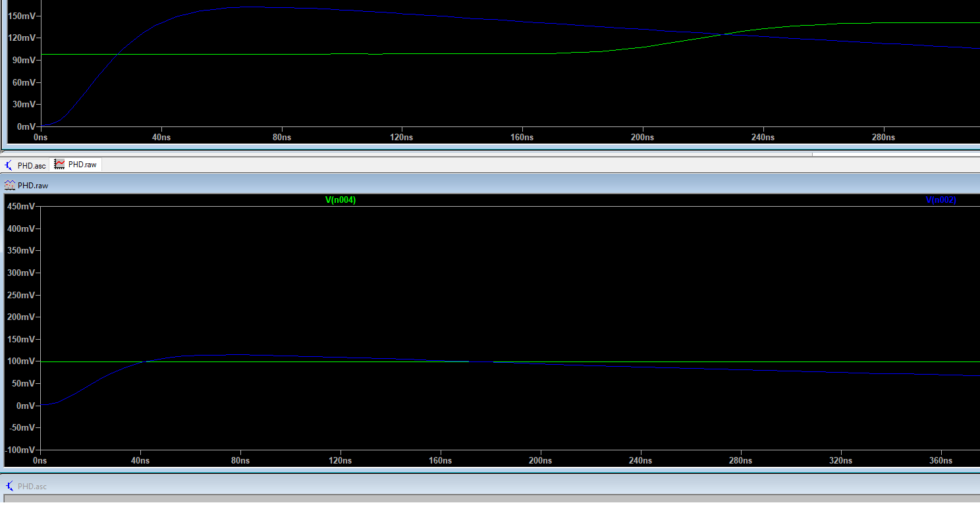The height and width of the screenshot is (507, 980).
Task: Click the waveform icon in PHD.raw title bar
Action: (10, 186)
